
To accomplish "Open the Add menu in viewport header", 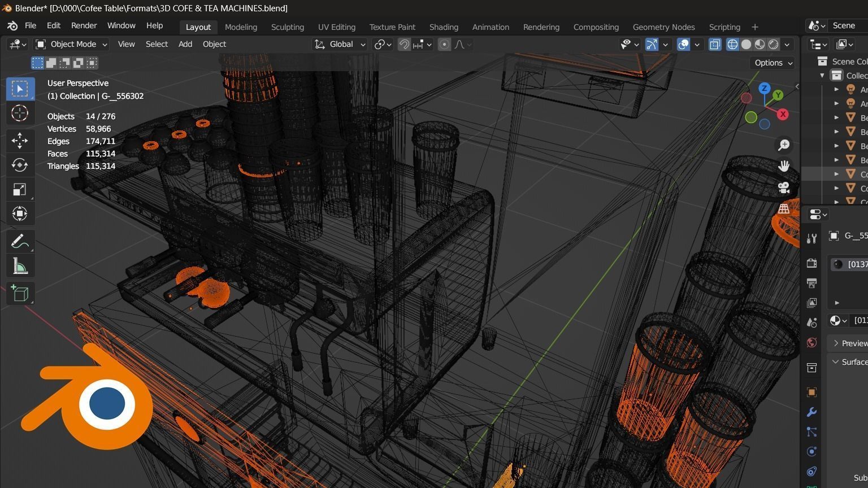I will 185,44.
